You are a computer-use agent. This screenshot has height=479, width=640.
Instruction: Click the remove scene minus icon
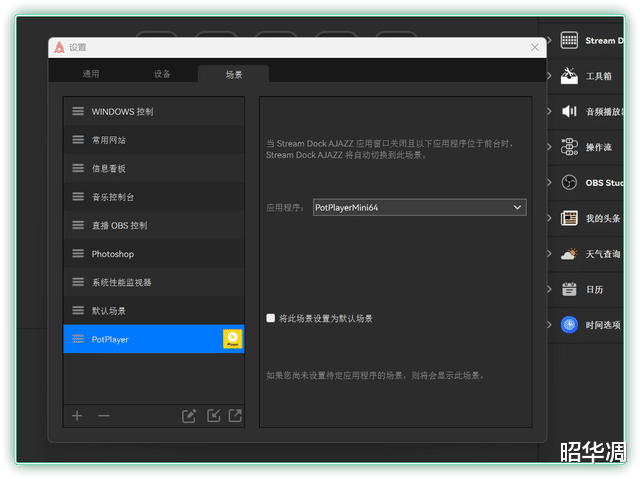pos(104,416)
